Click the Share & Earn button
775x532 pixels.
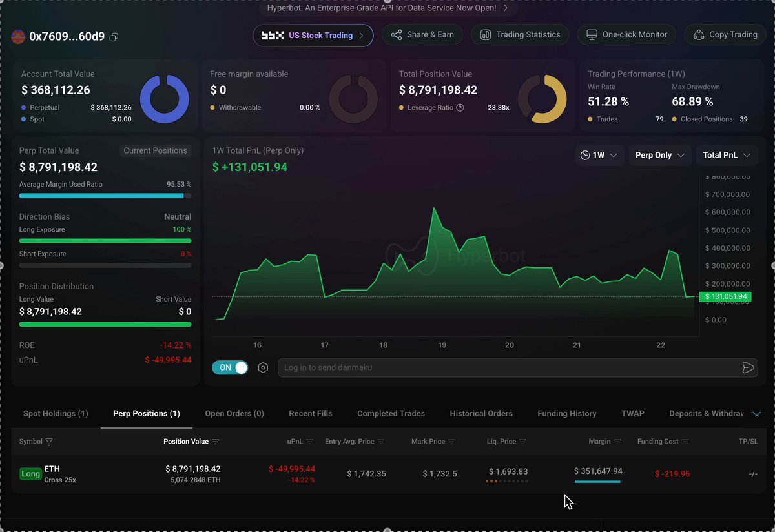tap(422, 35)
